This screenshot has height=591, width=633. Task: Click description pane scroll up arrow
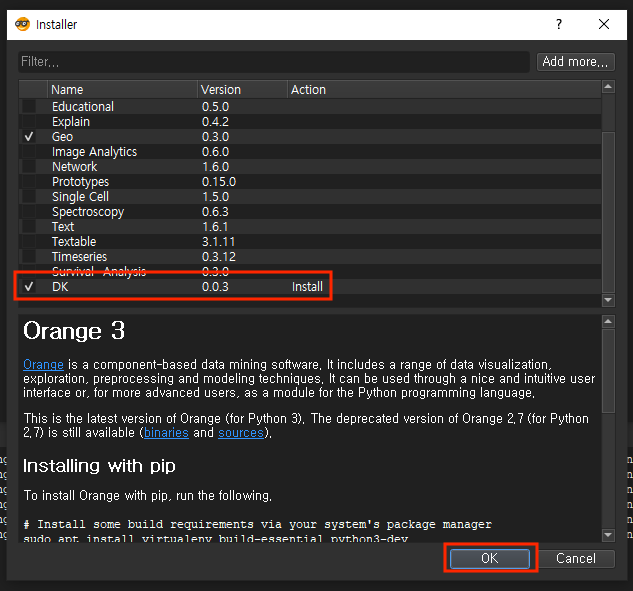pos(608,322)
